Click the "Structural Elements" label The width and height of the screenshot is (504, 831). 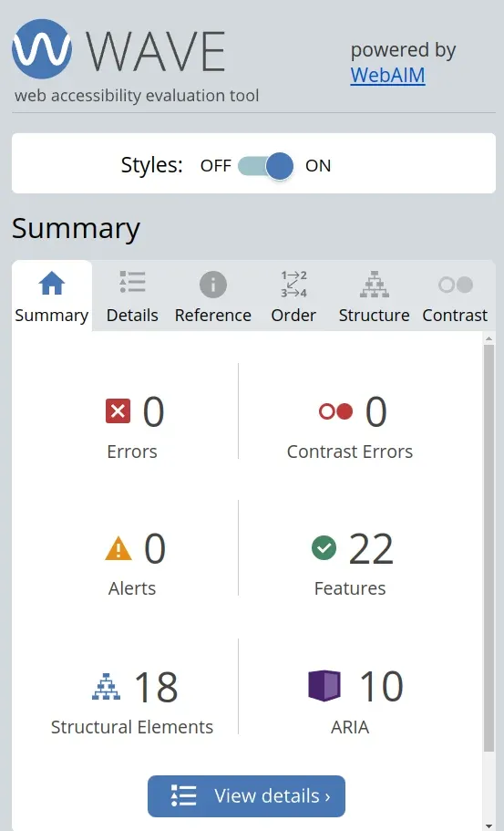click(132, 727)
